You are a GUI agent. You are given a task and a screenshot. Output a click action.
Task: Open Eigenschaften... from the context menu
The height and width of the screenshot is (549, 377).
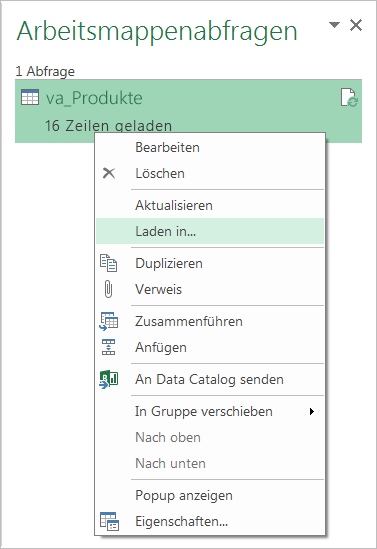coord(210,521)
